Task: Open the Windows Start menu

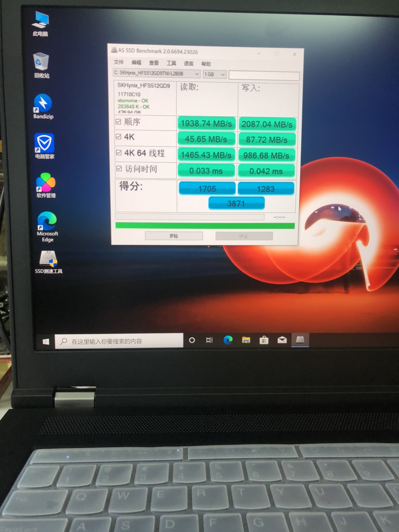Action: (46, 341)
